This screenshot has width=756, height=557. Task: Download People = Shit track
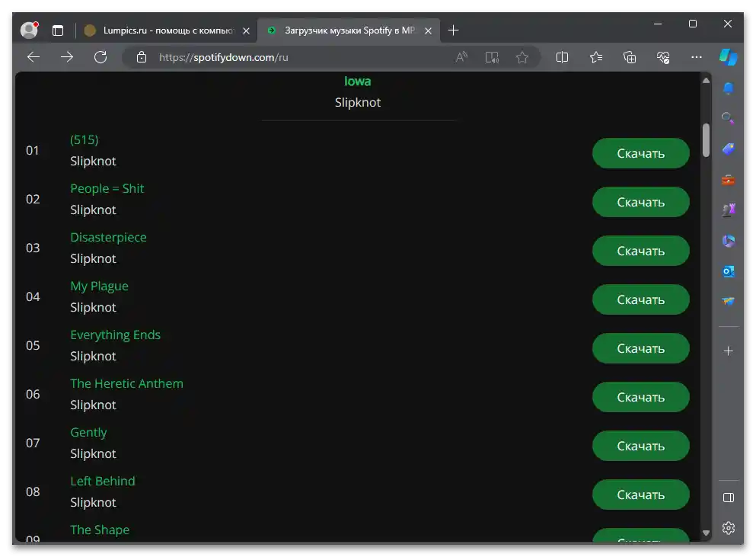coord(641,202)
